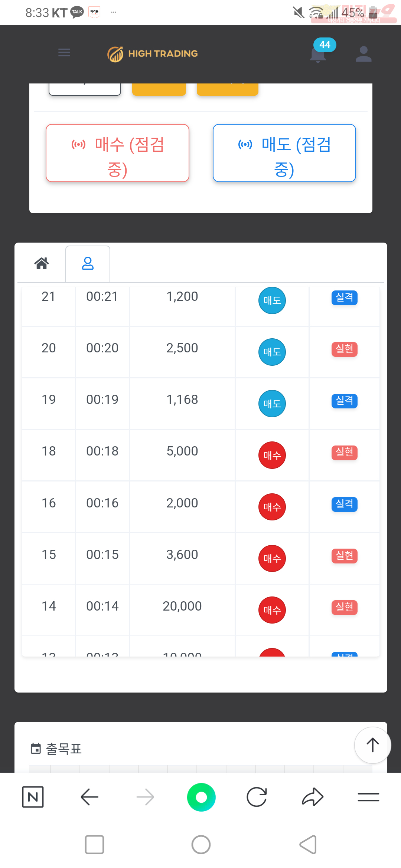This screenshot has height=868, width=401.
Task: Select the 매도 badge in row 21
Action: (272, 300)
